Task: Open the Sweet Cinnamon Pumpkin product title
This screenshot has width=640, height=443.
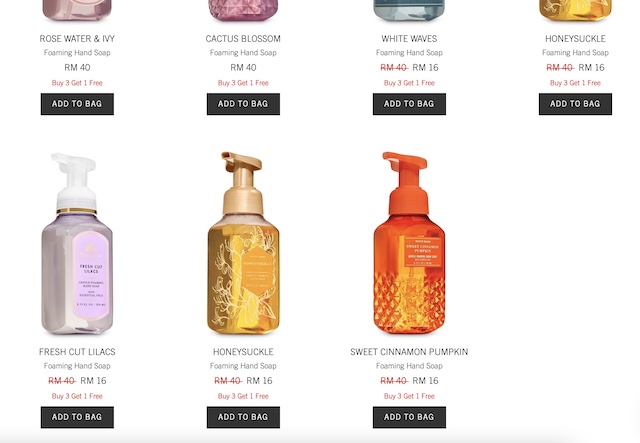Action: [x=409, y=352]
